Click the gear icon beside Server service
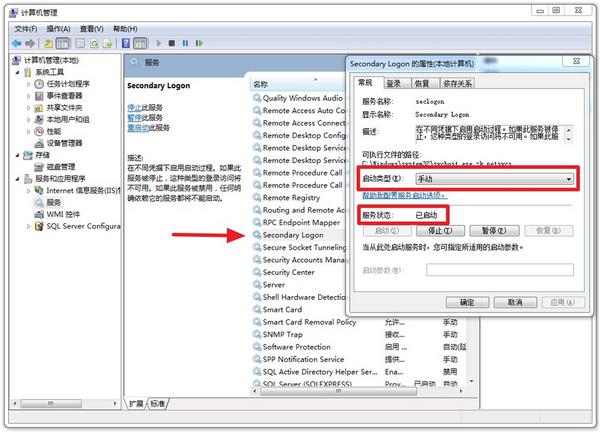The image size is (600, 433). [257, 285]
